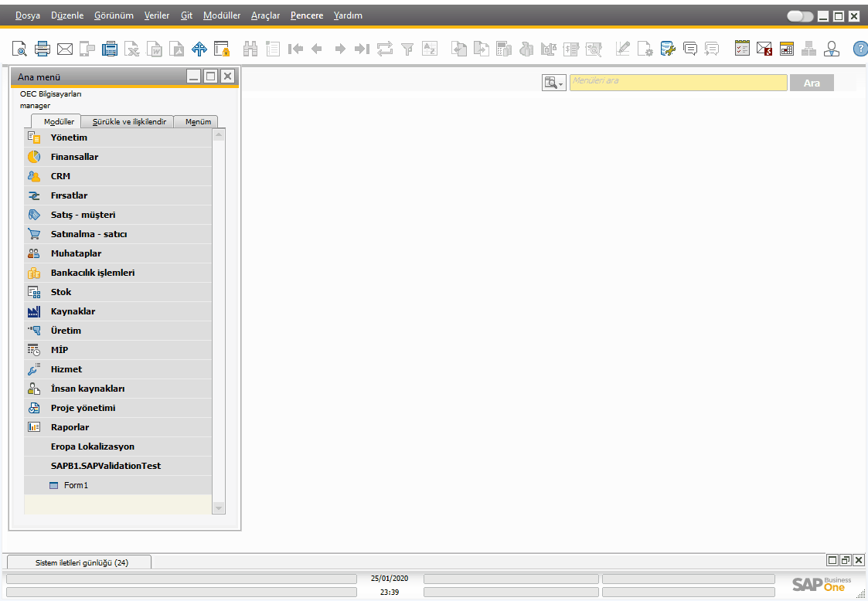Expand the CRM module
868x601 pixels.
pos(118,176)
